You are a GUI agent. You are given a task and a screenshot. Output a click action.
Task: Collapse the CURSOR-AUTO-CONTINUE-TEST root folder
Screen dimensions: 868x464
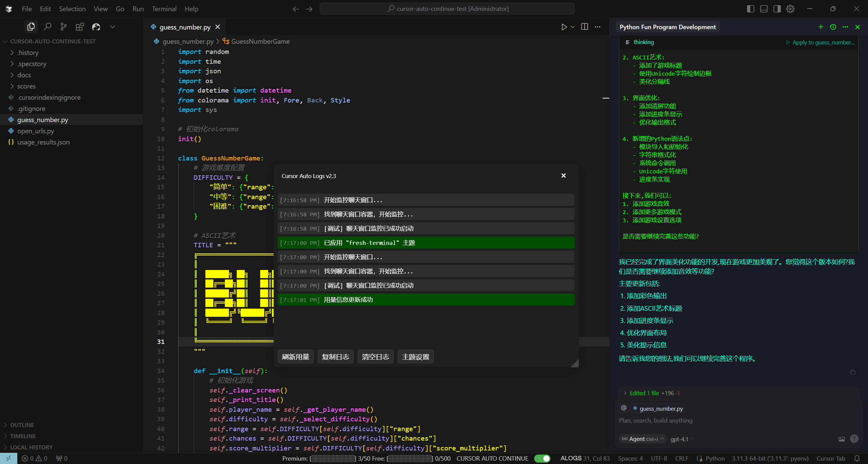[x=72, y=41]
